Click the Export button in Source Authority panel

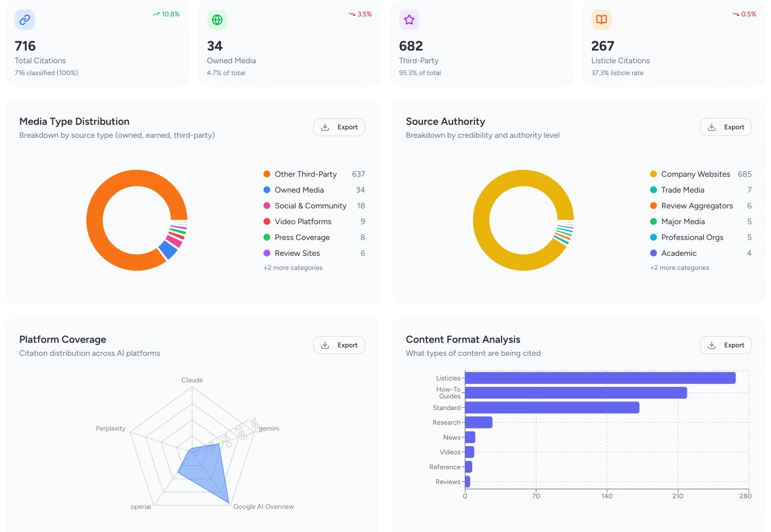(726, 127)
